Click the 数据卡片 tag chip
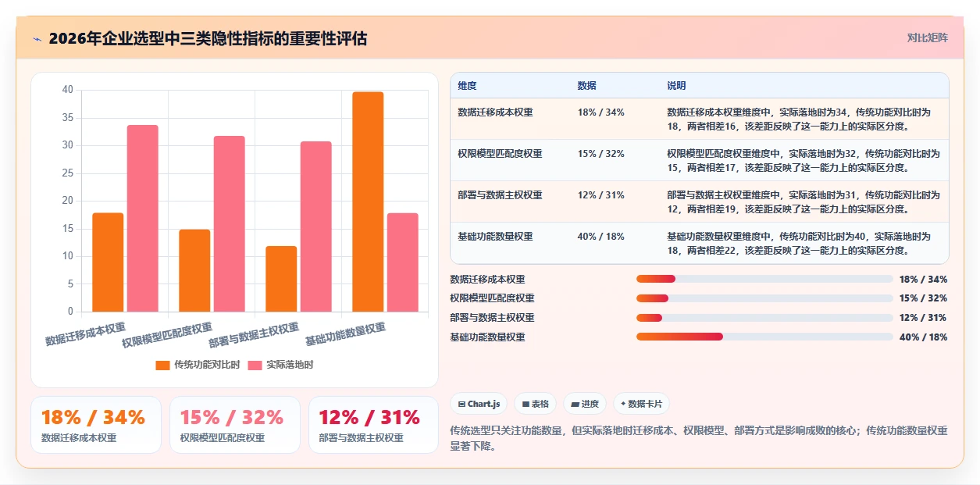980x485 pixels. [641, 404]
